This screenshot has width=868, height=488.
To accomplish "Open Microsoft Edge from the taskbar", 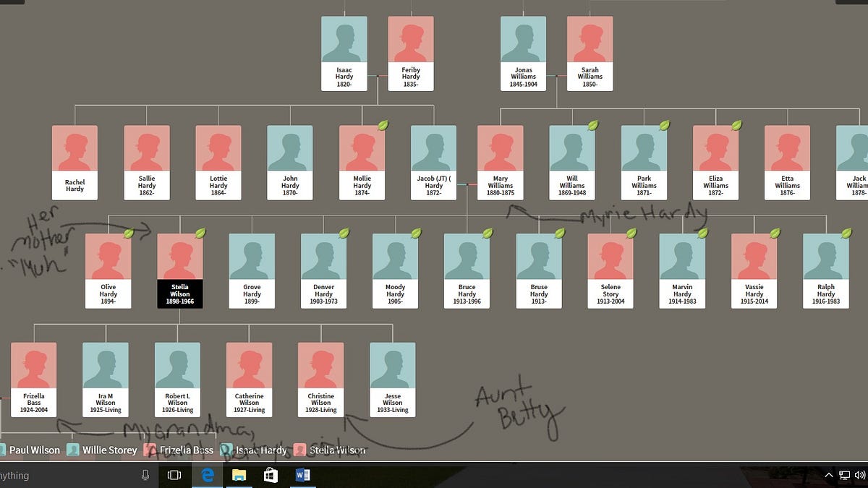I will (207, 475).
